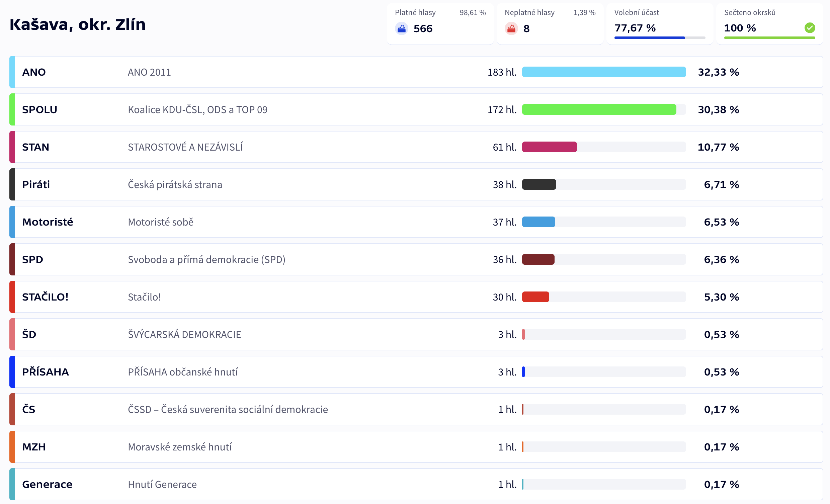830x504 pixels.
Task: Select the STAROSTOVÉ A NEZÁVISLÍ party name
Action: (x=185, y=147)
